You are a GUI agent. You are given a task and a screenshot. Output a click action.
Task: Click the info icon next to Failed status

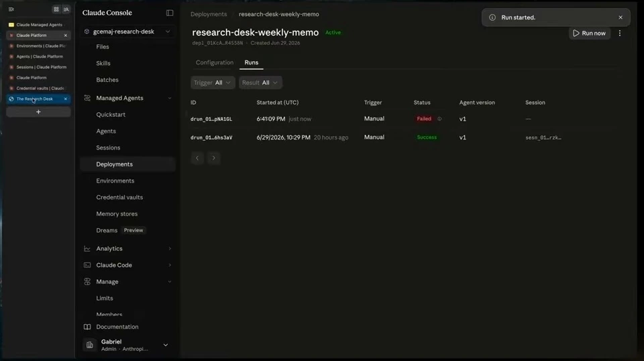(x=439, y=119)
